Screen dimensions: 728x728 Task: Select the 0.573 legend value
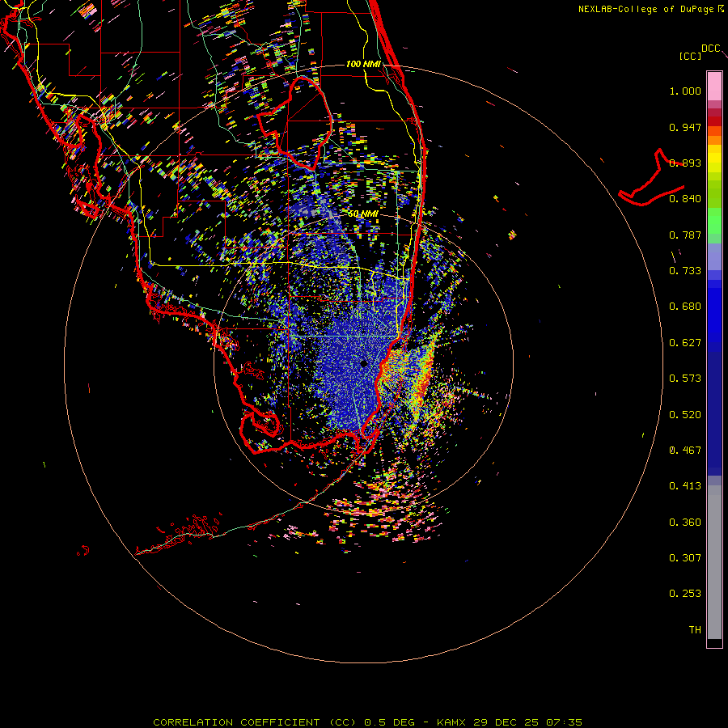(x=685, y=379)
